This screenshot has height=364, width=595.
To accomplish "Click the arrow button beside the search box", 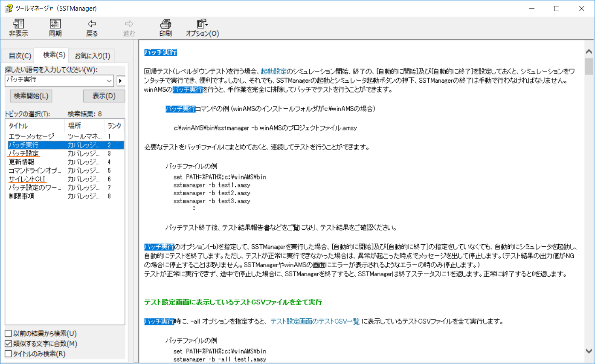I will [121, 81].
